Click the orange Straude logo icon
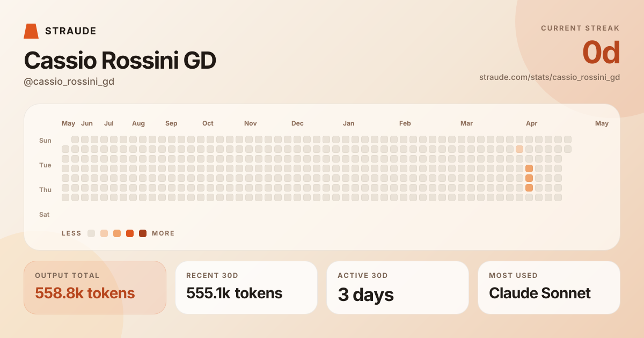 click(x=31, y=31)
